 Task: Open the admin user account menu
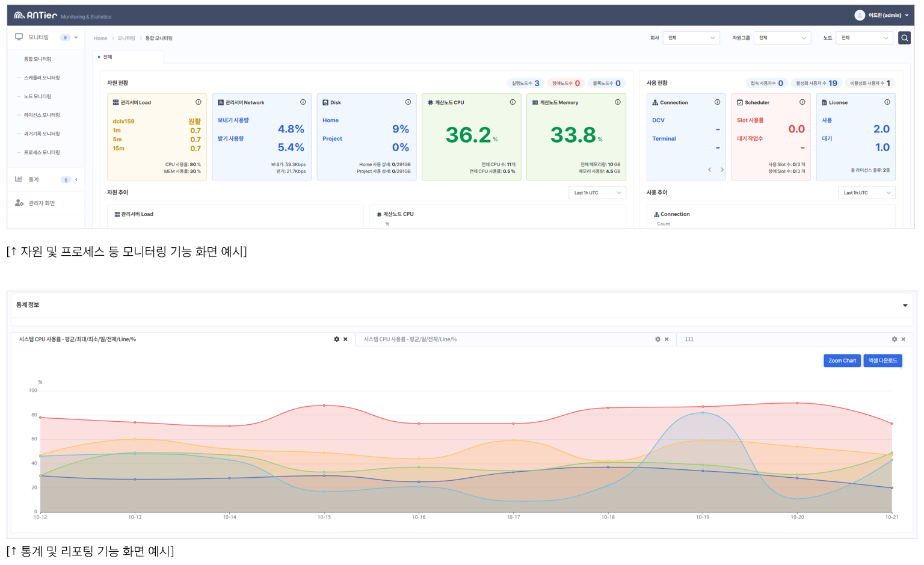pyautogui.click(x=882, y=15)
